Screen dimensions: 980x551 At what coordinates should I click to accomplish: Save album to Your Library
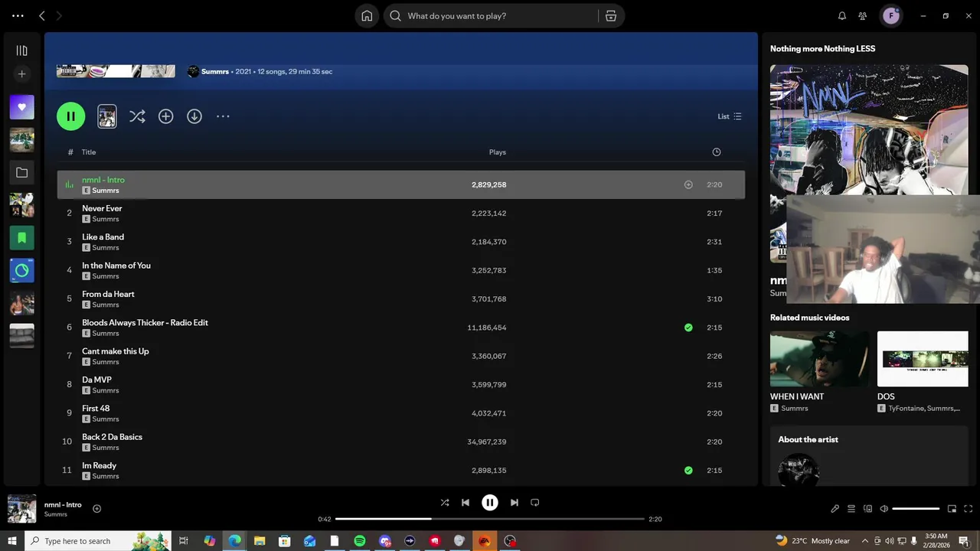(165, 116)
